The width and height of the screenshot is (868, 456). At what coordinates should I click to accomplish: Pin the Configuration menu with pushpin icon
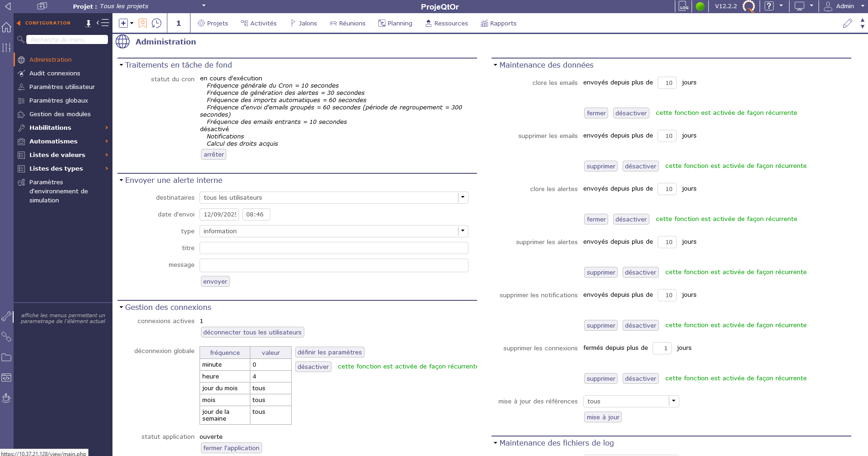click(x=88, y=23)
